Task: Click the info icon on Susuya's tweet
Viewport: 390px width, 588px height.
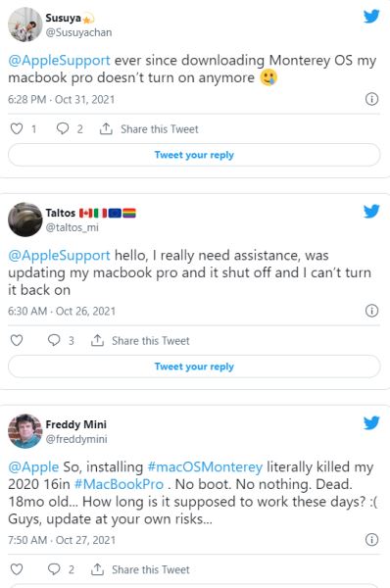Action: (x=371, y=99)
